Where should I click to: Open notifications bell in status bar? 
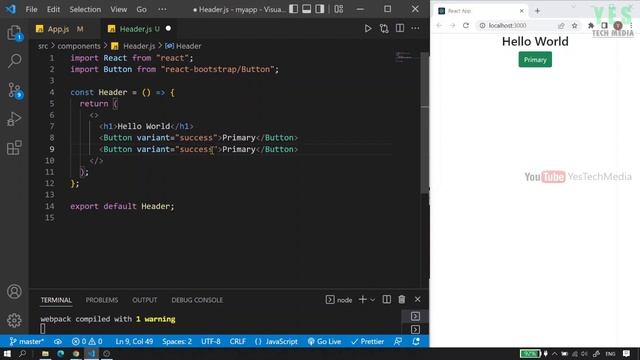coord(416,342)
